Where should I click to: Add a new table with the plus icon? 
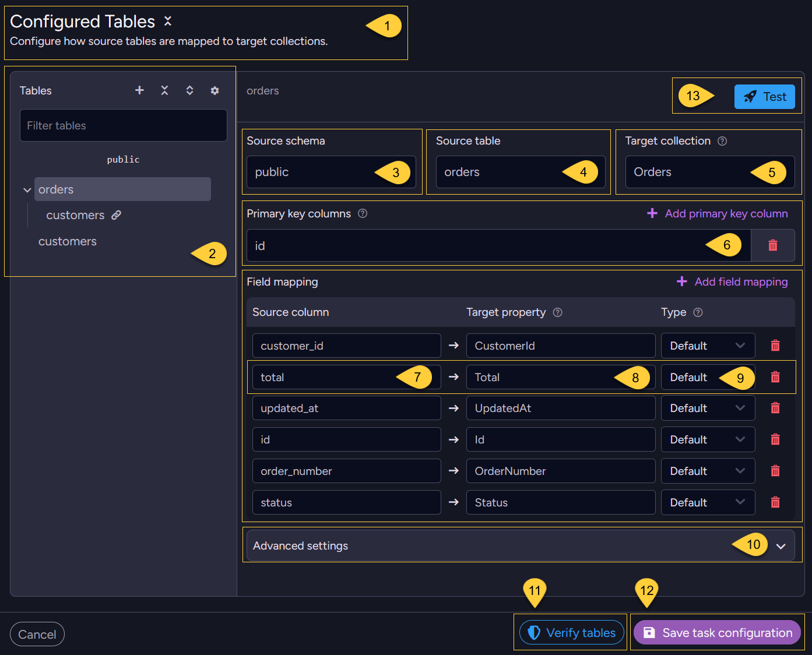coord(139,90)
